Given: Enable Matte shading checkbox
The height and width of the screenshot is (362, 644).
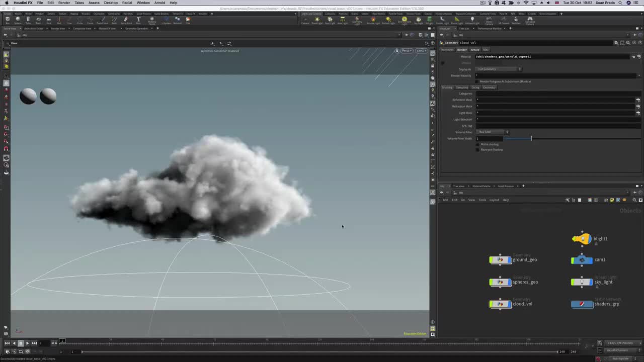Looking at the screenshot, I should coord(477,145).
